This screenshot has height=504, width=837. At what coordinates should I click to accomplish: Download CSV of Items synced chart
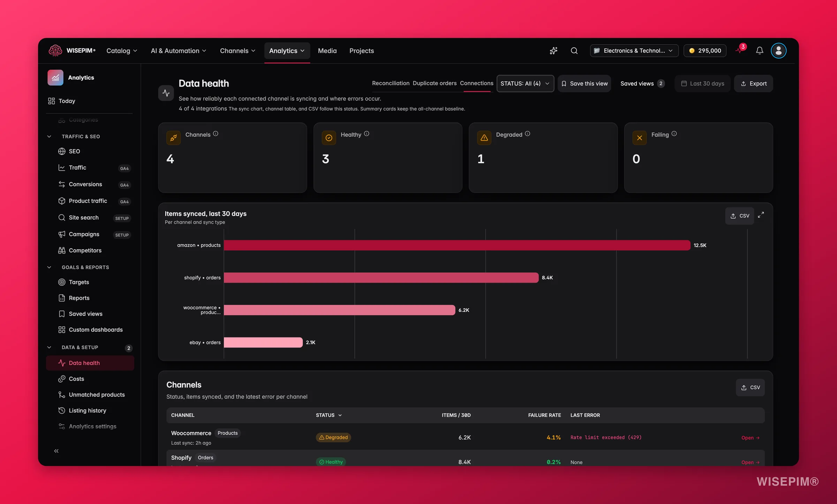click(x=740, y=216)
